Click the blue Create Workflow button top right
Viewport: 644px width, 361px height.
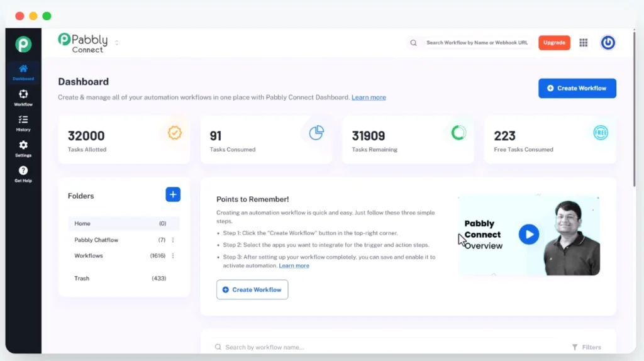tap(577, 88)
